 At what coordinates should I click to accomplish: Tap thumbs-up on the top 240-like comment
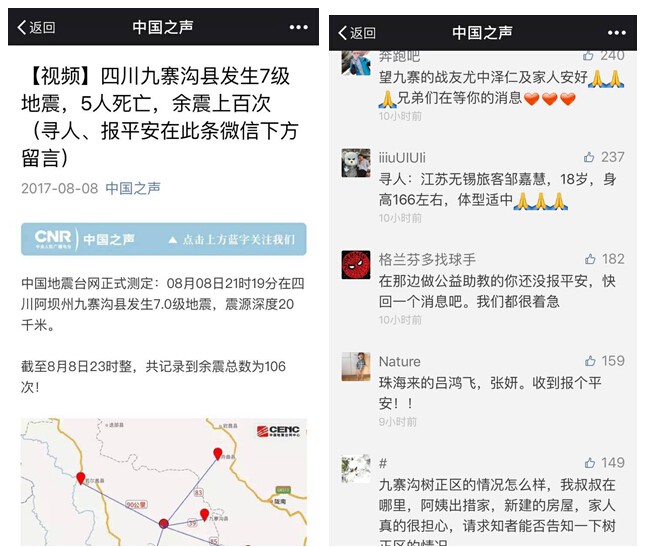click(588, 55)
